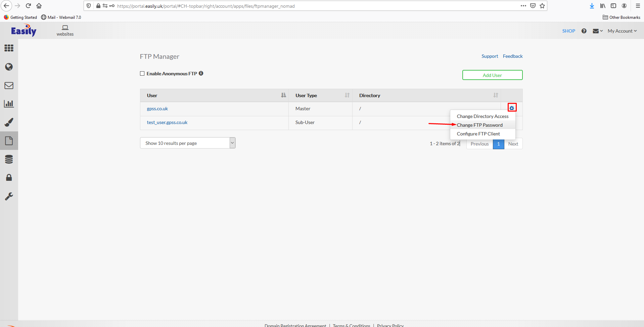Enable Anonymous FTP checkbox
Image resolution: width=644 pixels, height=327 pixels.
(x=142, y=74)
